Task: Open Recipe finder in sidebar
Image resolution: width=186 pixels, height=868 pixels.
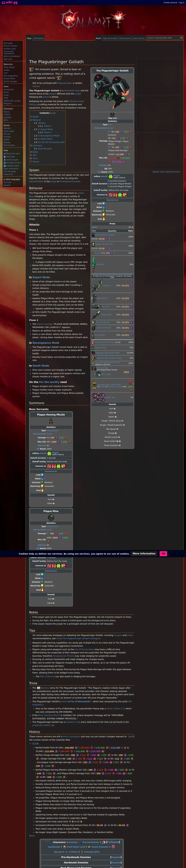Action: click(x=9, y=79)
